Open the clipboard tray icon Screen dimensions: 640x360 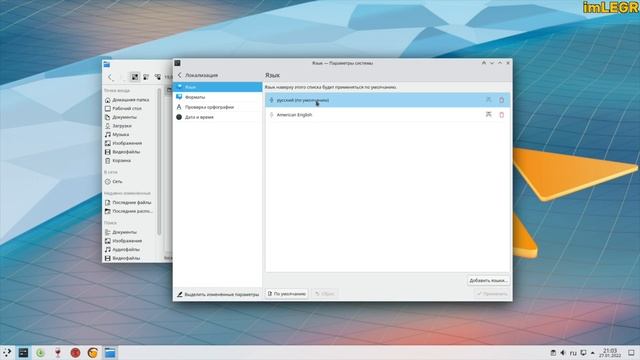click(553, 353)
